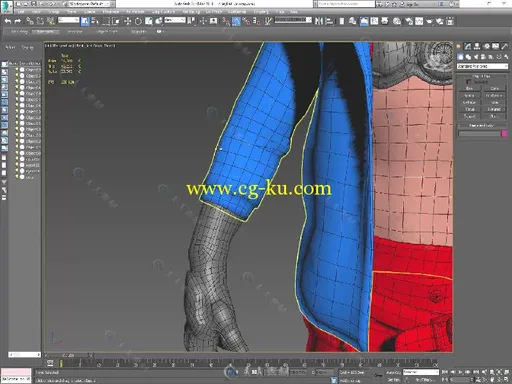Toggle the Auto Key button
The height and width of the screenshot is (384, 512).
click(x=393, y=372)
